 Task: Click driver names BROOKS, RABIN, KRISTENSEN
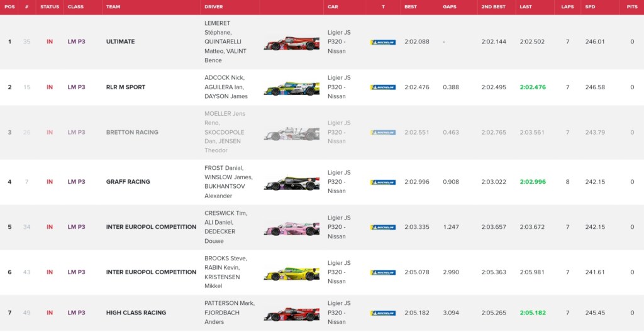226,272
